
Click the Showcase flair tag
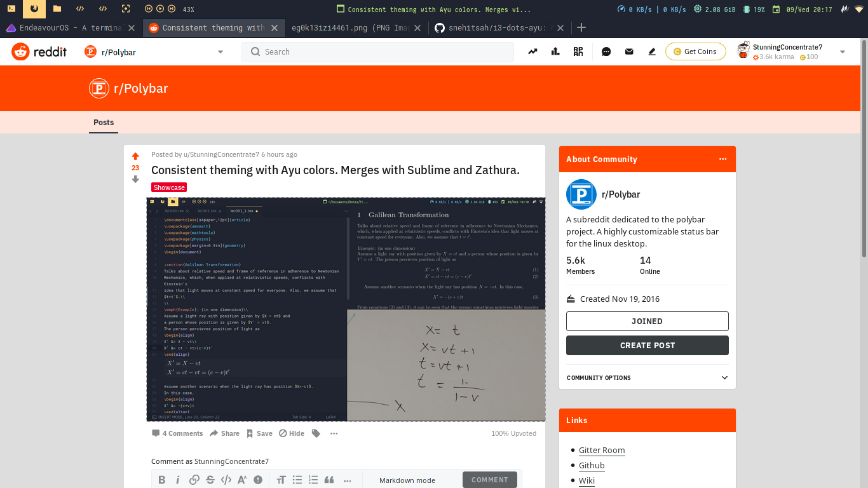click(x=169, y=187)
